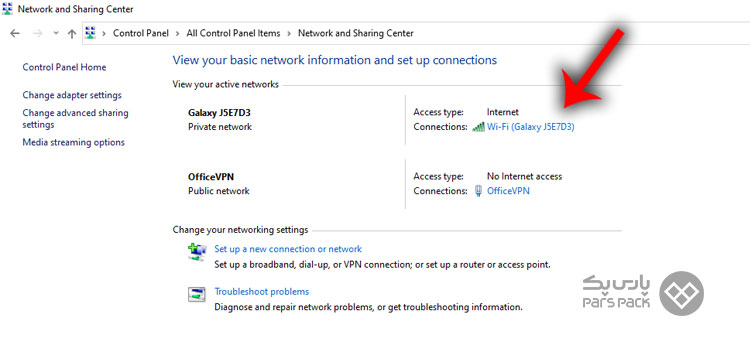The width and height of the screenshot is (750, 362).
Task: Expand chevron after All Control Panel Items
Action: click(x=289, y=33)
